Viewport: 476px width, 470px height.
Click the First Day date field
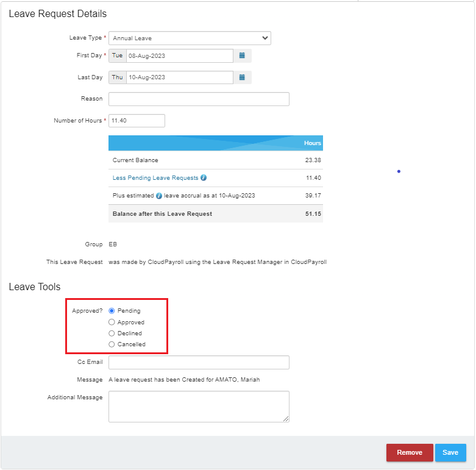tap(180, 56)
